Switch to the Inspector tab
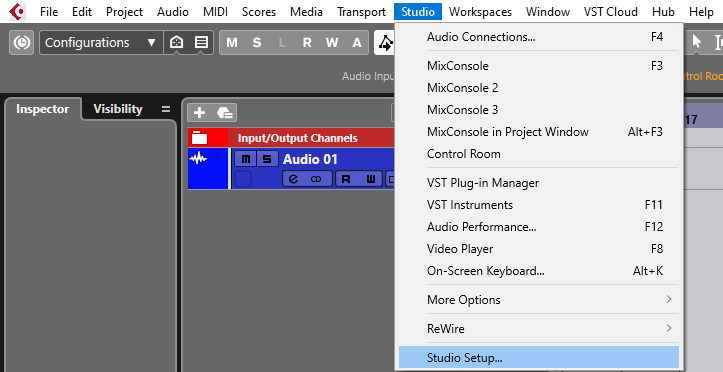The image size is (723, 372). coord(42,109)
